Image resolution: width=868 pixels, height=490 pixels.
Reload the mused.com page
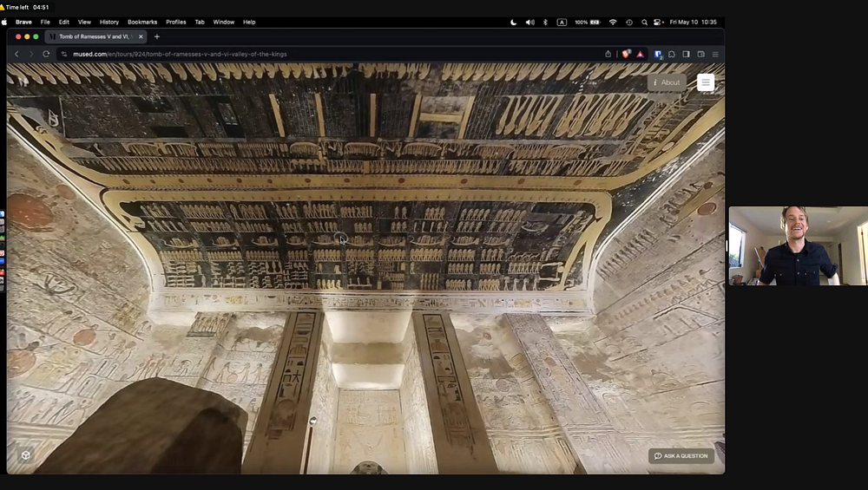pos(46,54)
